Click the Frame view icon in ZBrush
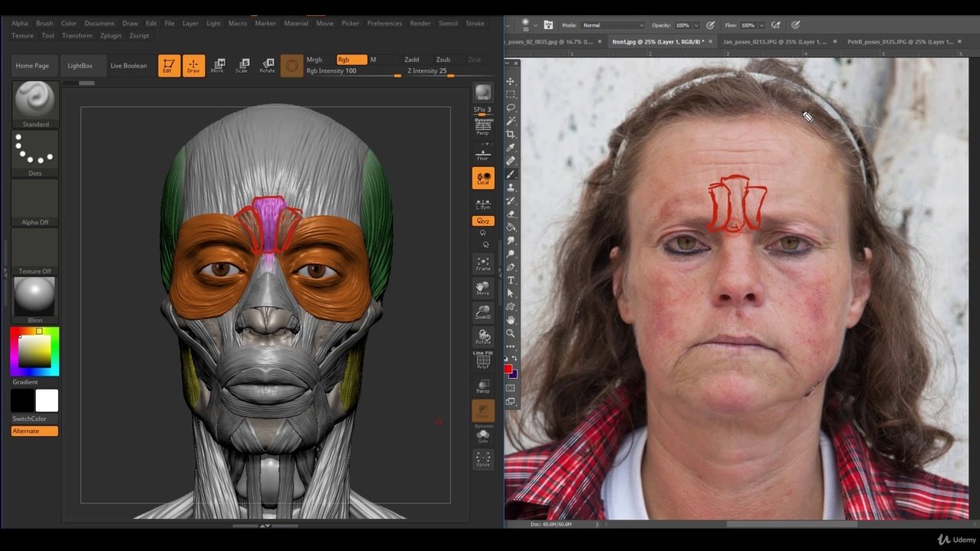 point(482,263)
